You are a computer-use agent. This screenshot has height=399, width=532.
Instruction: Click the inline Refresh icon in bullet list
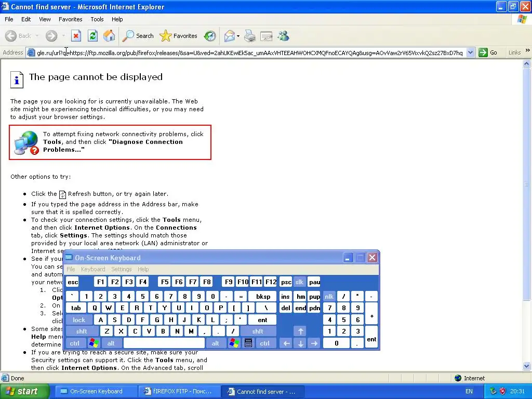pos(62,194)
